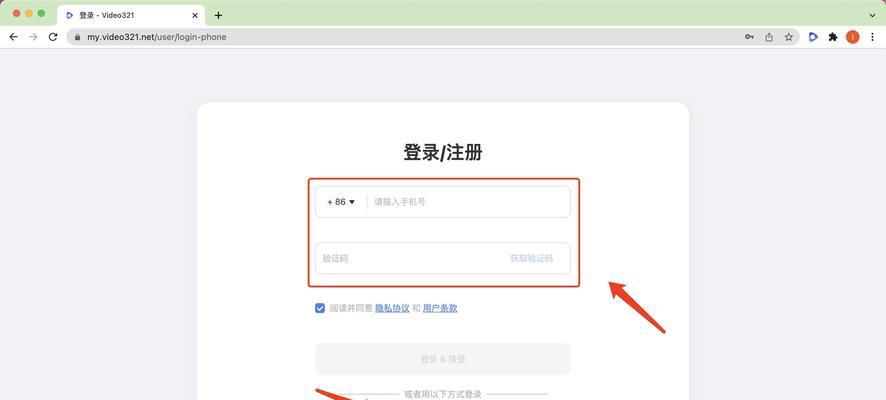Open a new tab with plus button
886x400 pixels.
click(218, 15)
